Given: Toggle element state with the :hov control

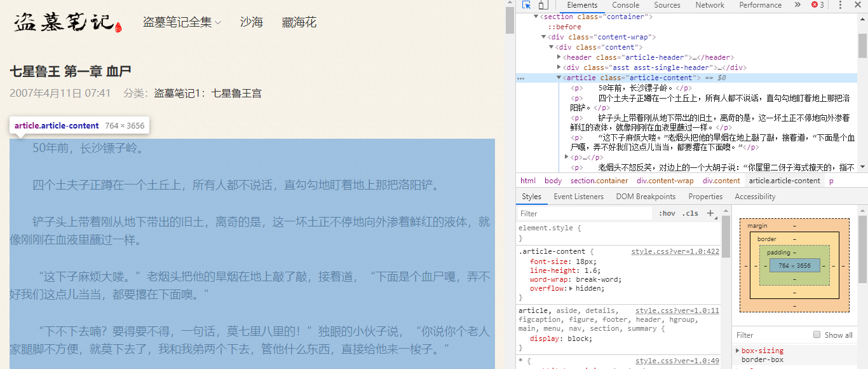Looking at the screenshot, I should [667, 213].
